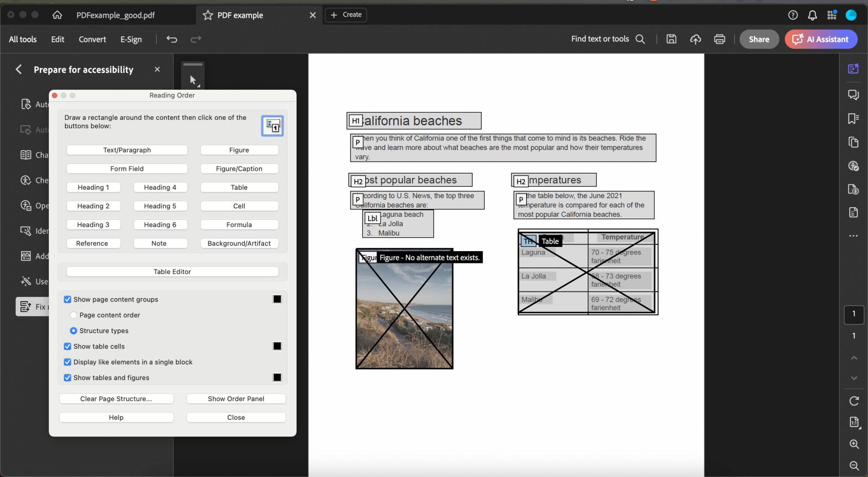Viewport: 868px width, 477px height.
Task: Open the 1:1 zoom options dropdown
Action: 854,422
